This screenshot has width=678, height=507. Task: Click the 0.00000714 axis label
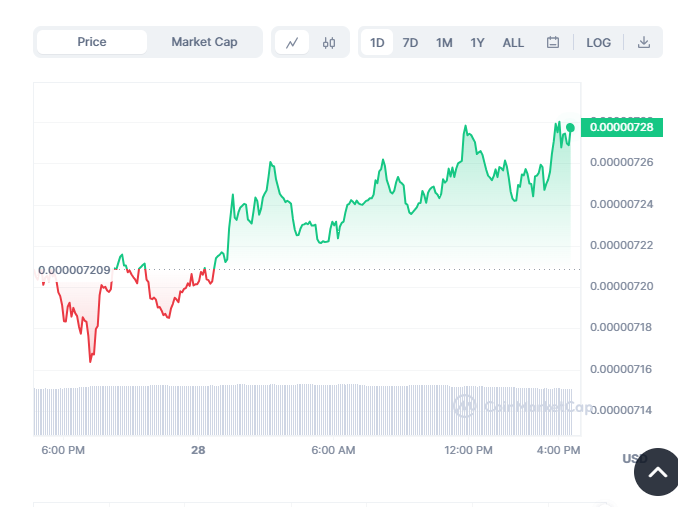tap(621, 410)
